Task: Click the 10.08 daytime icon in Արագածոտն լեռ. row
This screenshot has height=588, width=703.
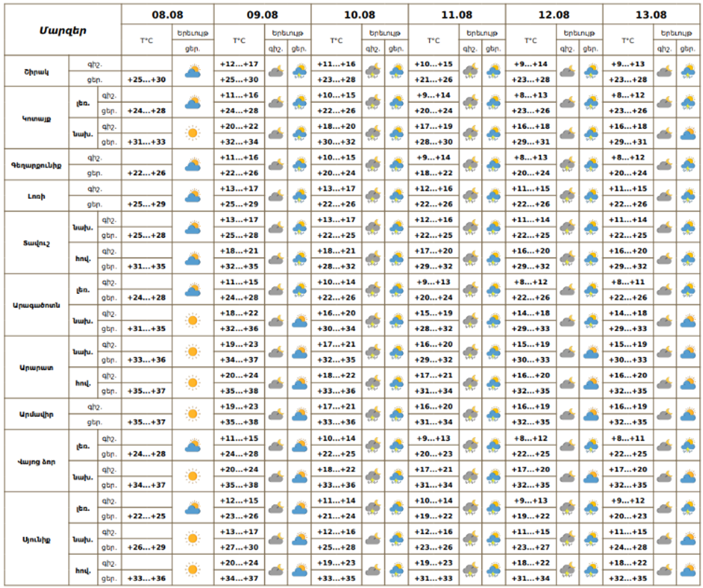Action: pos(397,289)
